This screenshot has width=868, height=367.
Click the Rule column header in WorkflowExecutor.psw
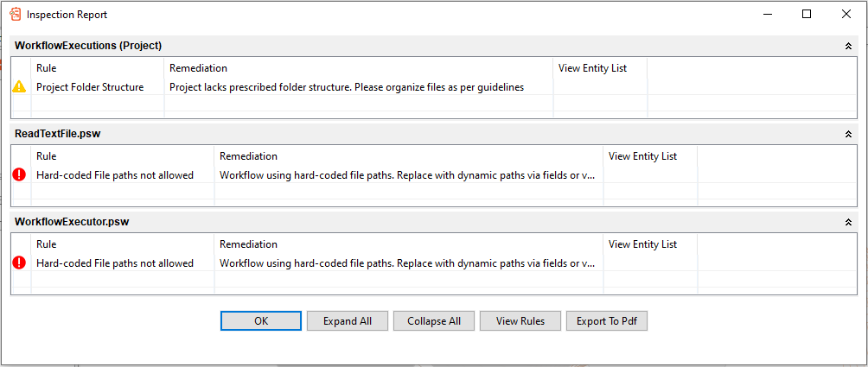pos(47,244)
